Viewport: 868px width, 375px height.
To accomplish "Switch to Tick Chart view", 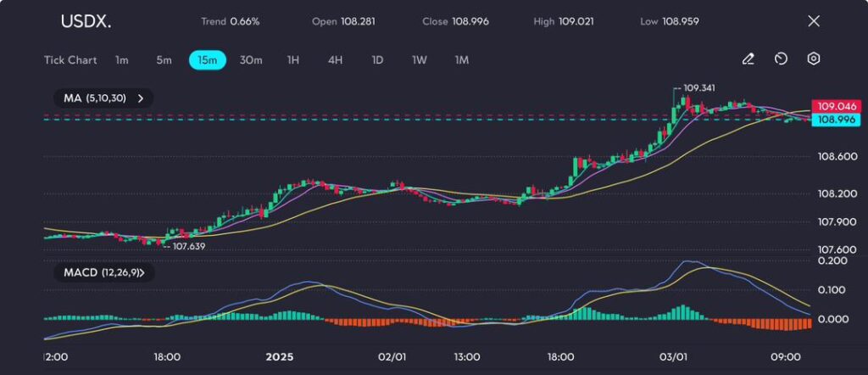I will pos(70,60).
